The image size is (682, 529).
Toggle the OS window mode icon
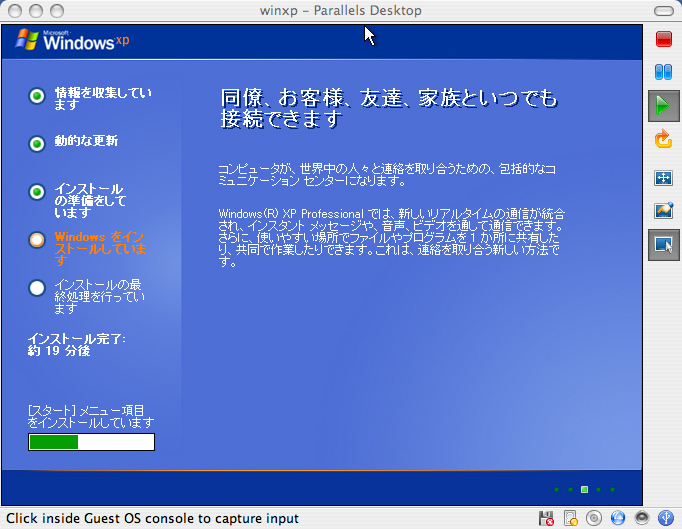click(664, 244)
